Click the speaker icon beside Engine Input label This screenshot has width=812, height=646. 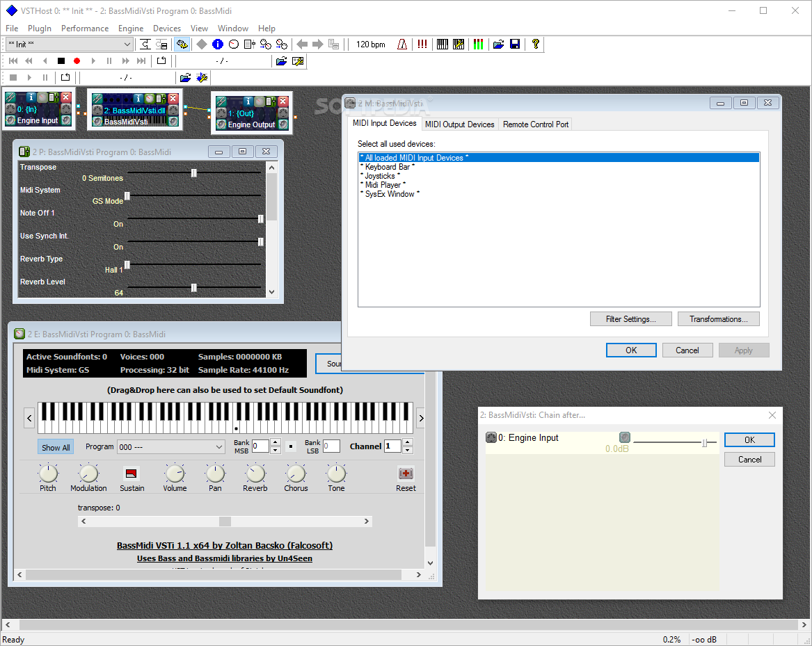(10, 120)
